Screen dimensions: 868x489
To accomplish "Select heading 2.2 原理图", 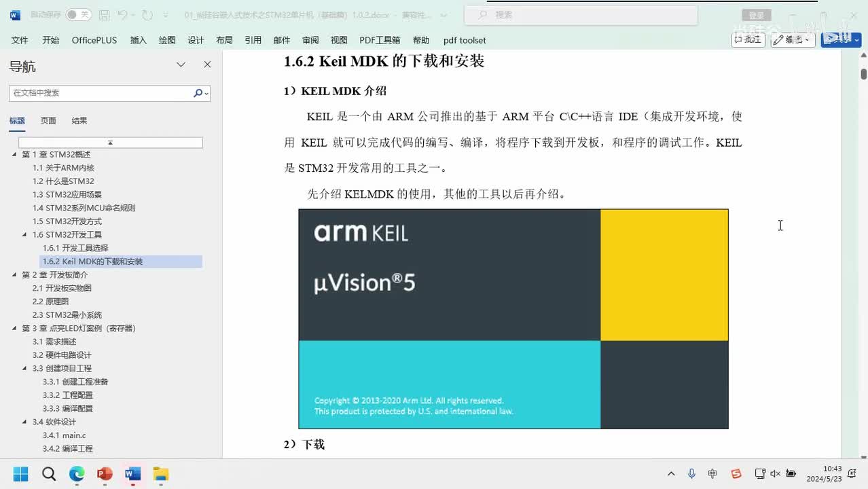I will click(50, 302).
